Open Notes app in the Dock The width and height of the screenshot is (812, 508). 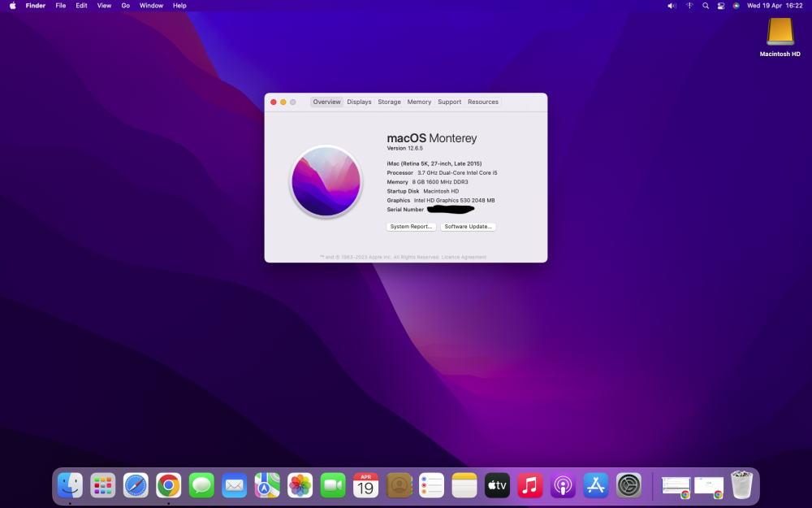pyautogui.click(x=464, y=486)
